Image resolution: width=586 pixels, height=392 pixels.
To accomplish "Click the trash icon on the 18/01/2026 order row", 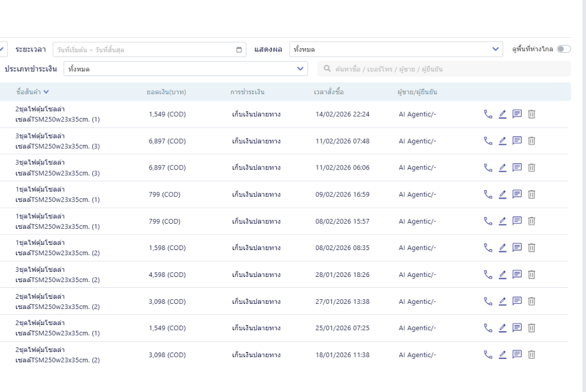I will [532, 354].
